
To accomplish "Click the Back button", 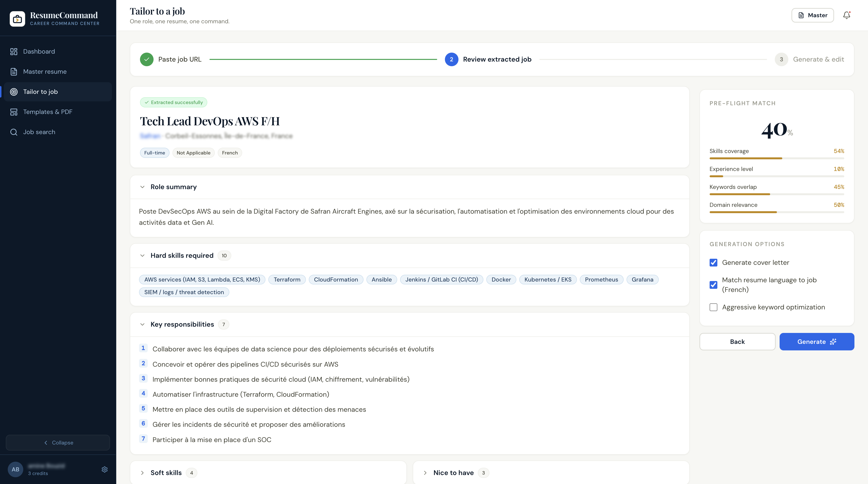I will click(737, 342).
